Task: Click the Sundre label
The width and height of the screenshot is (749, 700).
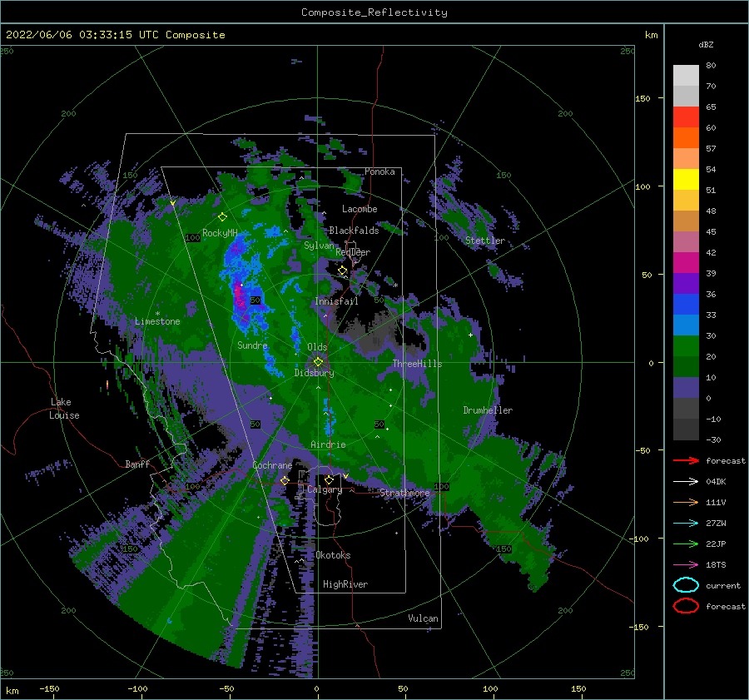Action: point(252,345)
